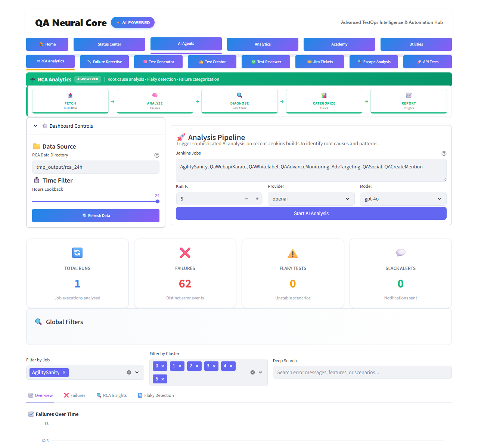Clear all cluster filter selections
478x448 pixels.
click(x=252, y=373)
